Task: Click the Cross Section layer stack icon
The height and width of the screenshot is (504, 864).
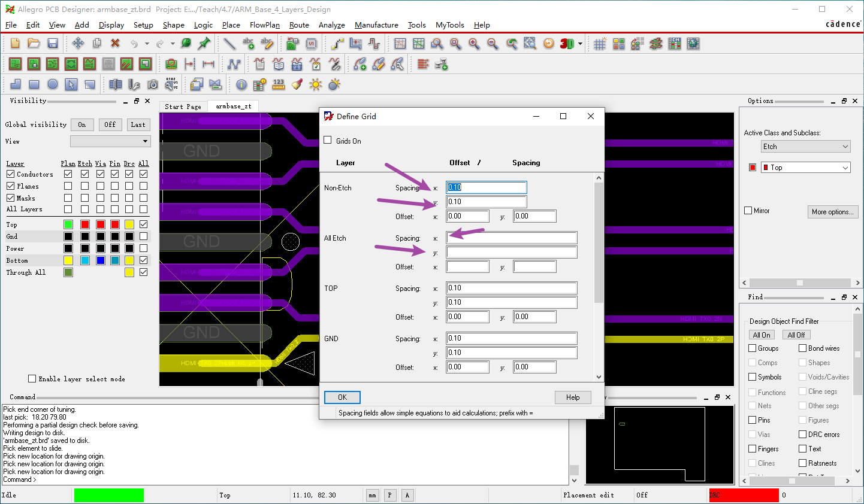Action: [x=656, y=44]
